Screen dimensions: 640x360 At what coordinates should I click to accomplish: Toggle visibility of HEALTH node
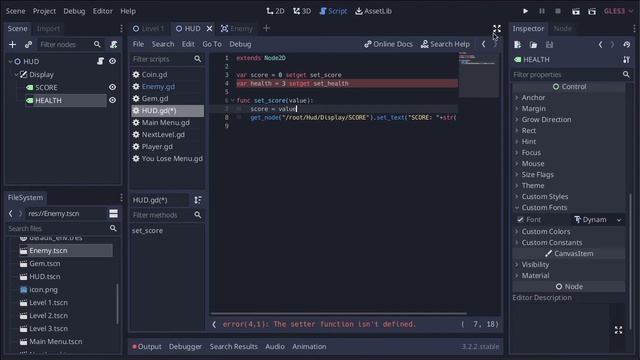112,100
